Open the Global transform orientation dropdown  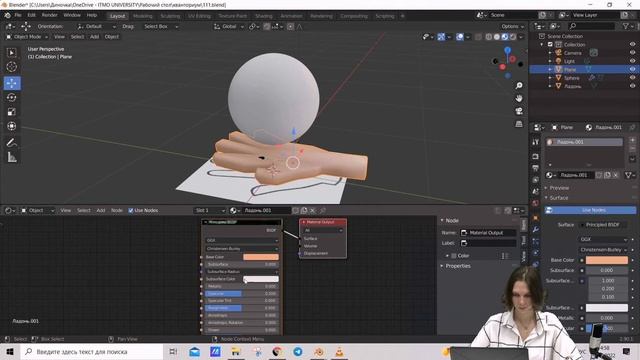click(229, 27)
